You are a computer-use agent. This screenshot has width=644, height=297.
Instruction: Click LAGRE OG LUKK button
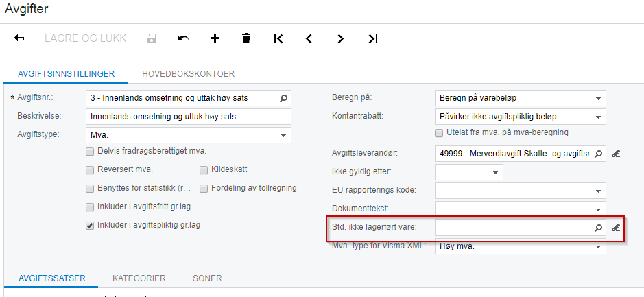pos(86,38)
